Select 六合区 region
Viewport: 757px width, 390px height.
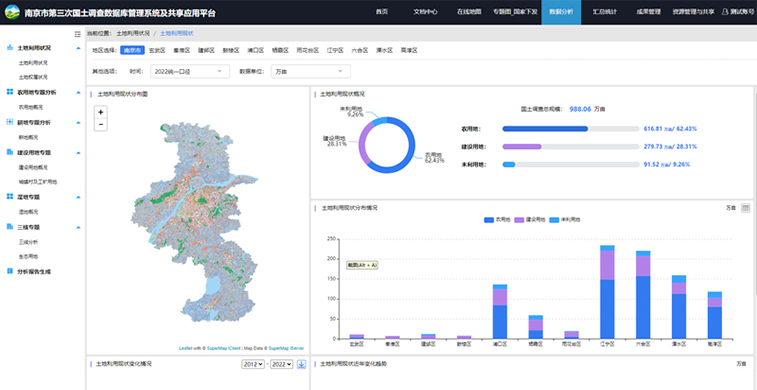tap(360, 50)
